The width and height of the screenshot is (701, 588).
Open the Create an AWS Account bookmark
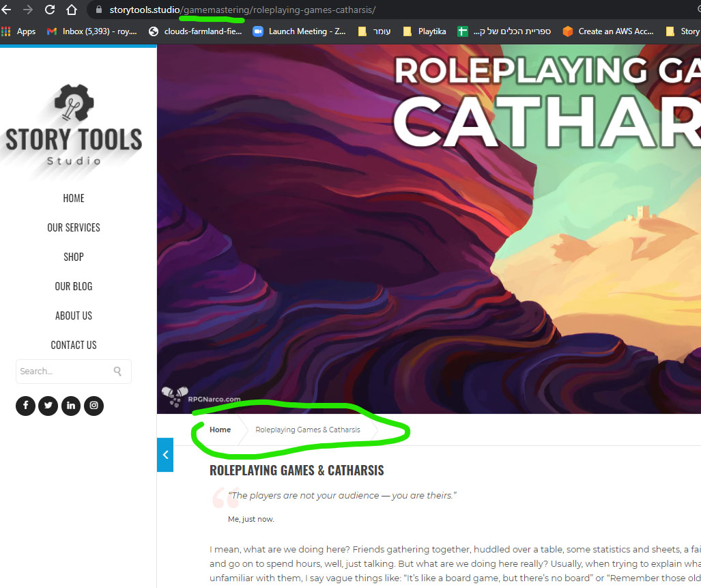[608, 31]
